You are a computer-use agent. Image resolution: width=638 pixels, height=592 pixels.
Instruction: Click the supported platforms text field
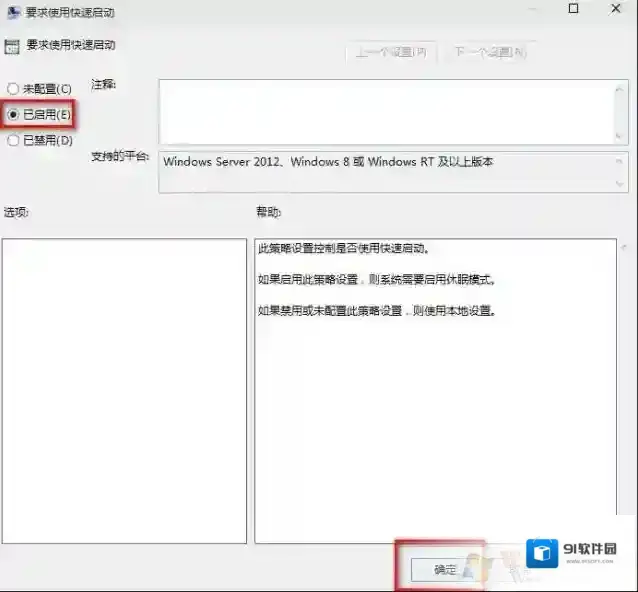tap(385, 171)
